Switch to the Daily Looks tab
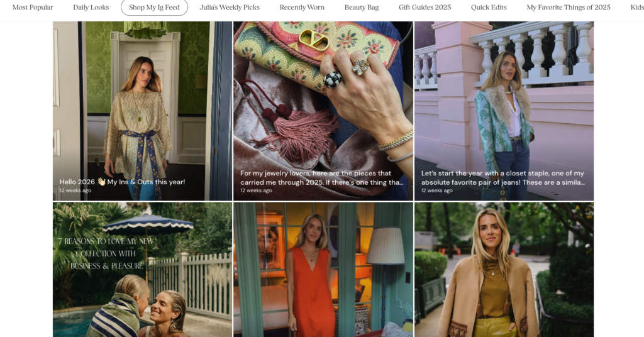Screen dimensions: 644x337 (91, 8)
